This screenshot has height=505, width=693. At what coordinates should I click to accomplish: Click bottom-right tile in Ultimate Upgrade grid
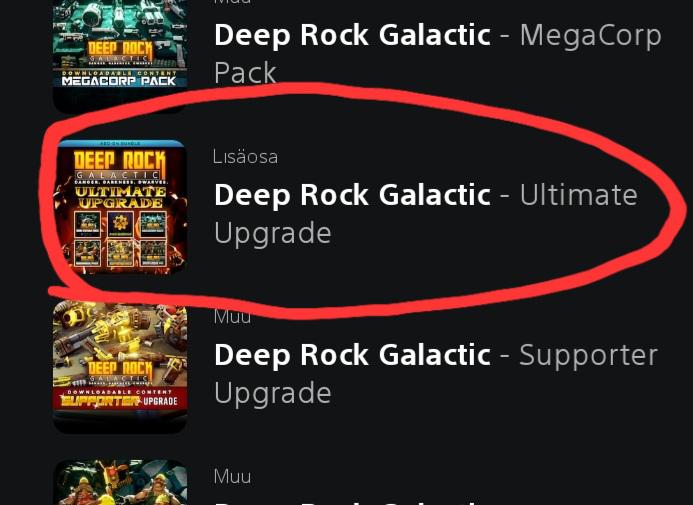[x=153, y=253]
